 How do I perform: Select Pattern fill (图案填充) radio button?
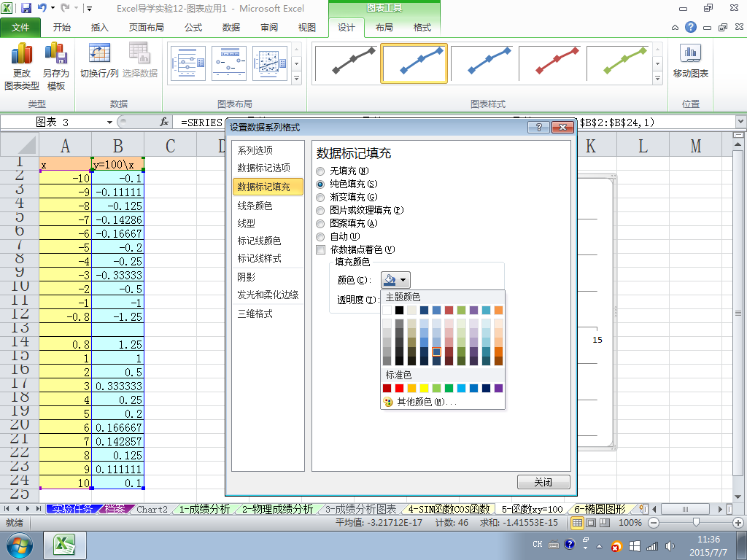coord(321,223)
